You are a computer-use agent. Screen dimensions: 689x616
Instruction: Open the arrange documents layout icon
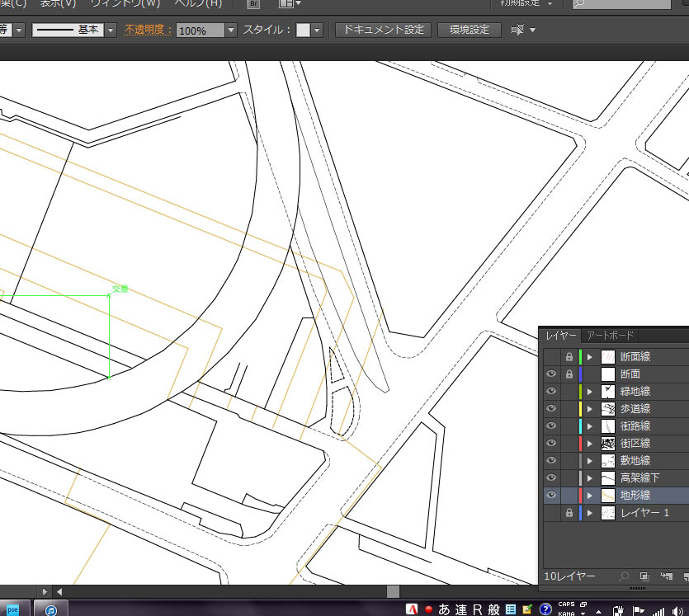[x=286, y=4]
